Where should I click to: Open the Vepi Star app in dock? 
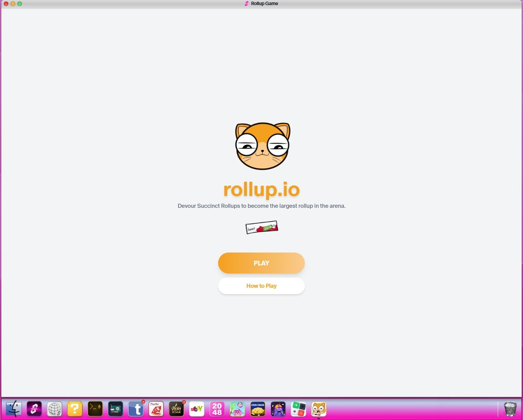[177, 409]
